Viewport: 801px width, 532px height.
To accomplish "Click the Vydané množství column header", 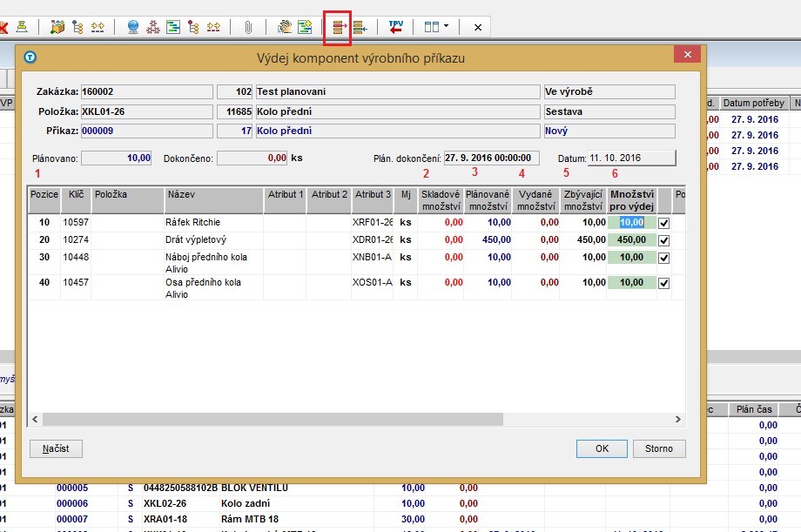I will [535, 199].
